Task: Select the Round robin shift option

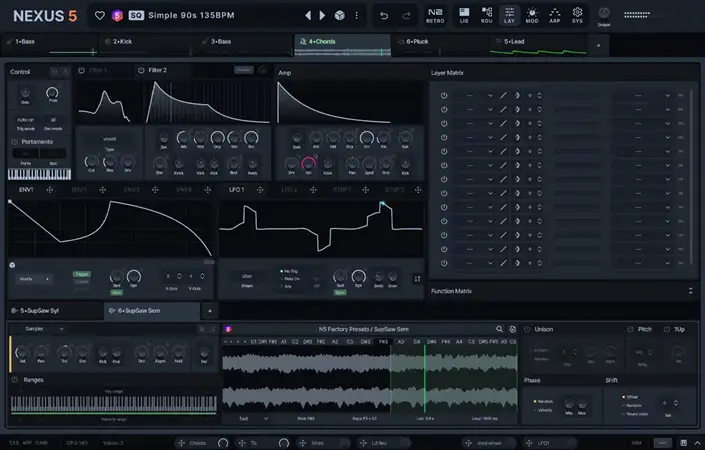Action: (635, 414)
